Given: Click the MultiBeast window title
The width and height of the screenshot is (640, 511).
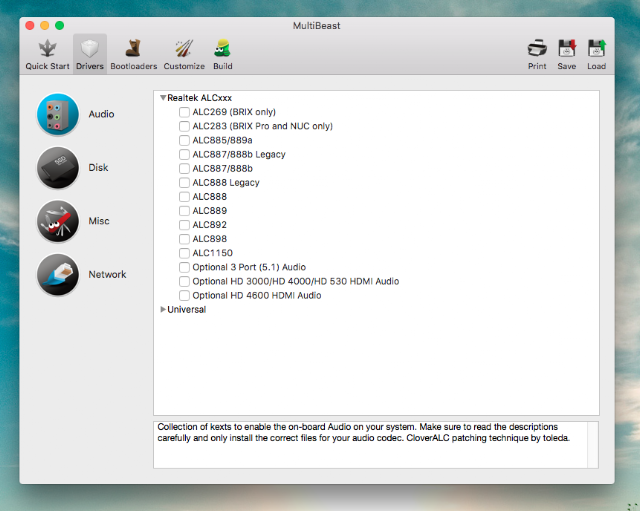Looking at the screenshot, I should (316, 26).
